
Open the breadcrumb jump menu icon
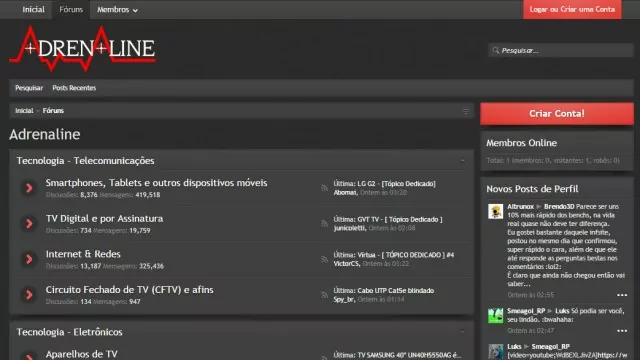466,111
